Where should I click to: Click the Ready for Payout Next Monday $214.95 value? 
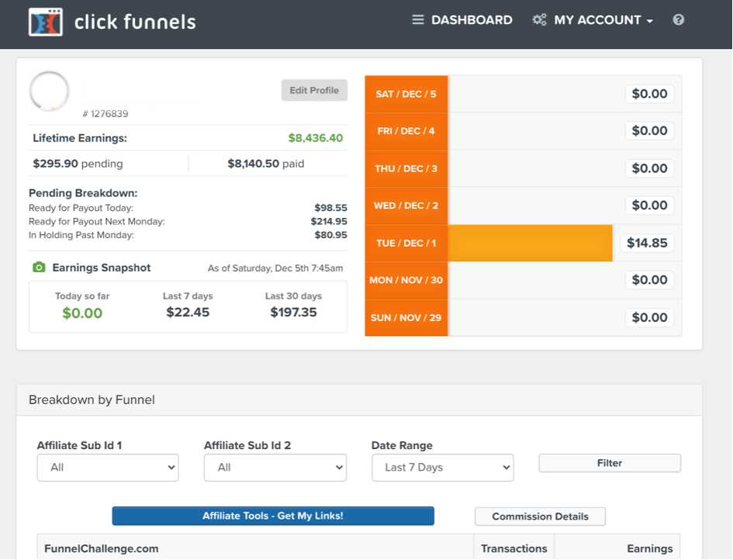329,221
